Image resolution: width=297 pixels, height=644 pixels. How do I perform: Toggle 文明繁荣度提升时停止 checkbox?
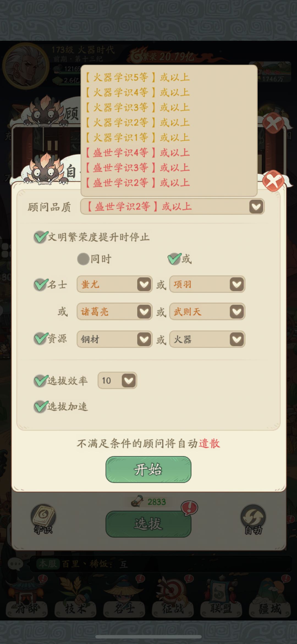pos(40,237)
